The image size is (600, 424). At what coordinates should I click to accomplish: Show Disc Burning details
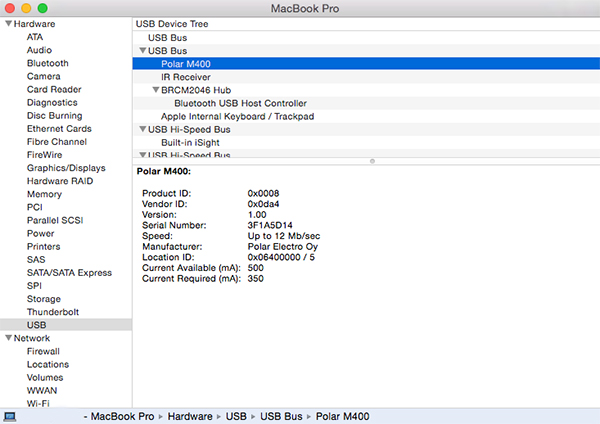[54, 116]
